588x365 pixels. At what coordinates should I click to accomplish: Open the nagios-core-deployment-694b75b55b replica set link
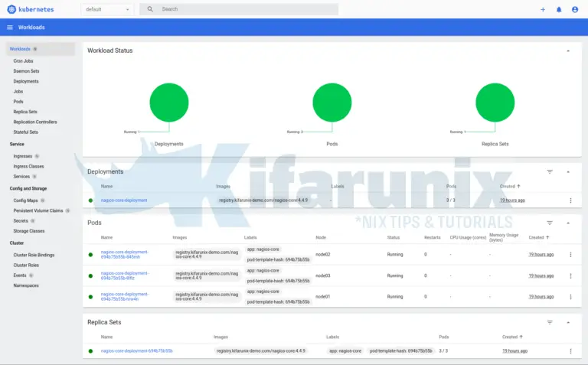tap(136, 350)
